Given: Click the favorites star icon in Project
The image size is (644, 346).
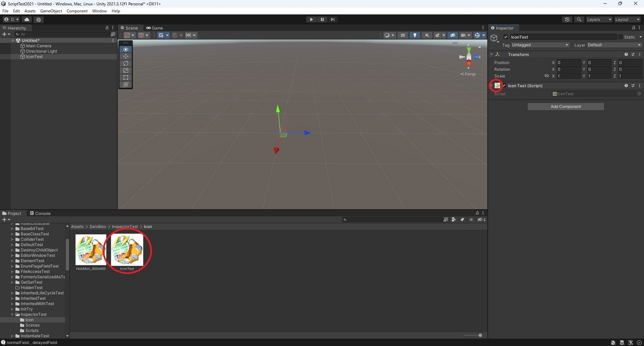Looking at the screenshot, I should [471, 219].
